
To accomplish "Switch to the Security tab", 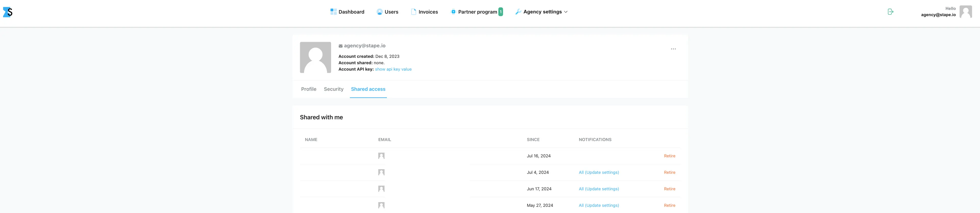I will point(334,89).
